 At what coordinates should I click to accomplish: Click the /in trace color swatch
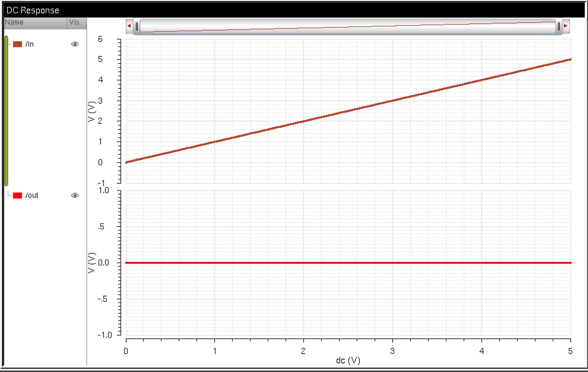click(x=18, y=44)
